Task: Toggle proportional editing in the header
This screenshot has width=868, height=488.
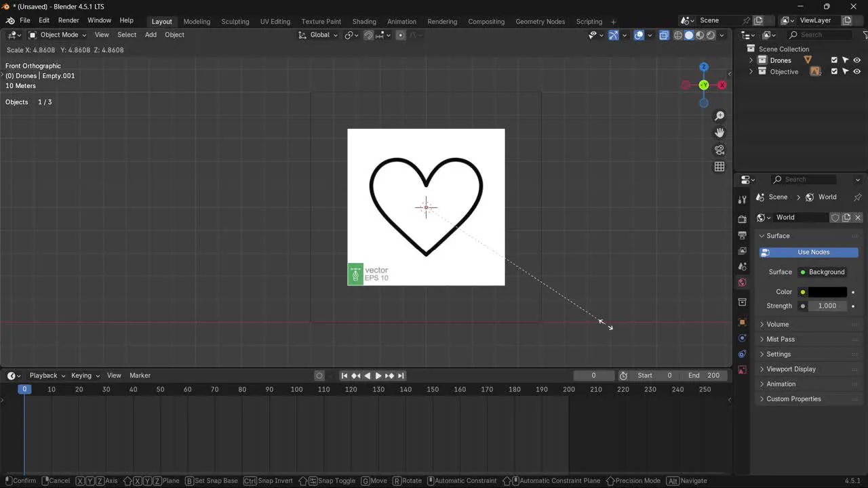Action: 400,35
